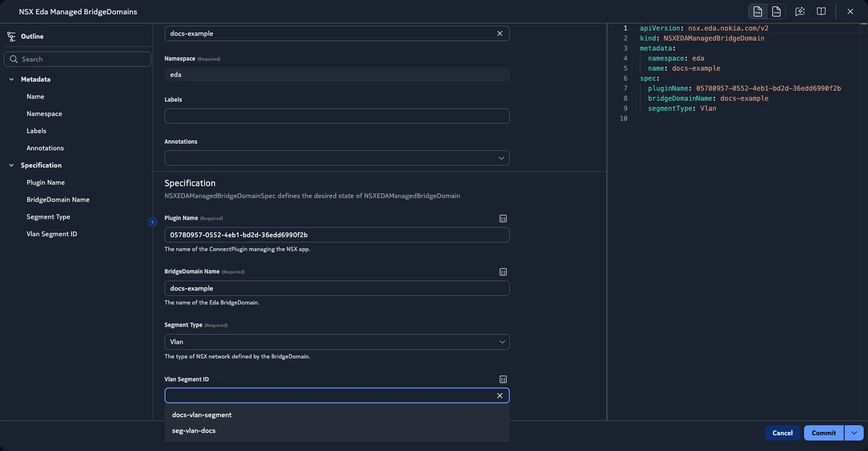This screenshot has width=868, height=451.
Task: Click the pluginName line in YAML editor
Action: pos(744,88)
